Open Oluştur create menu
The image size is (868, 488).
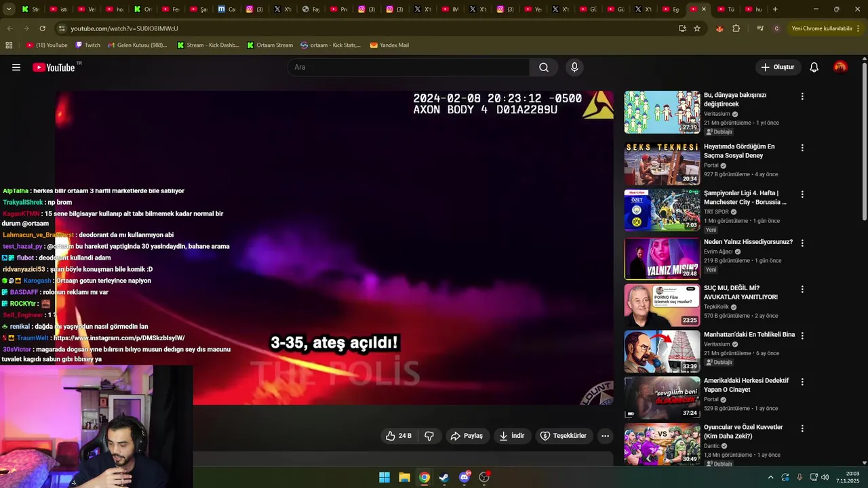point(778,67)
